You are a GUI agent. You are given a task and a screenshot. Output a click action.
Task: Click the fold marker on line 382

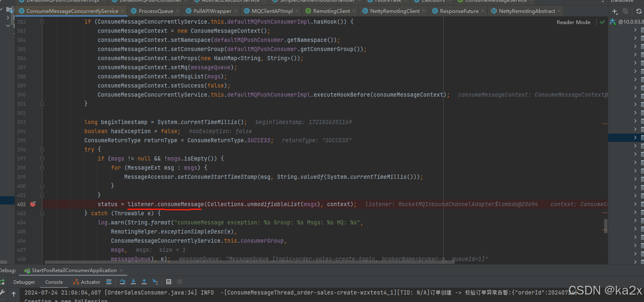(42, 22)
